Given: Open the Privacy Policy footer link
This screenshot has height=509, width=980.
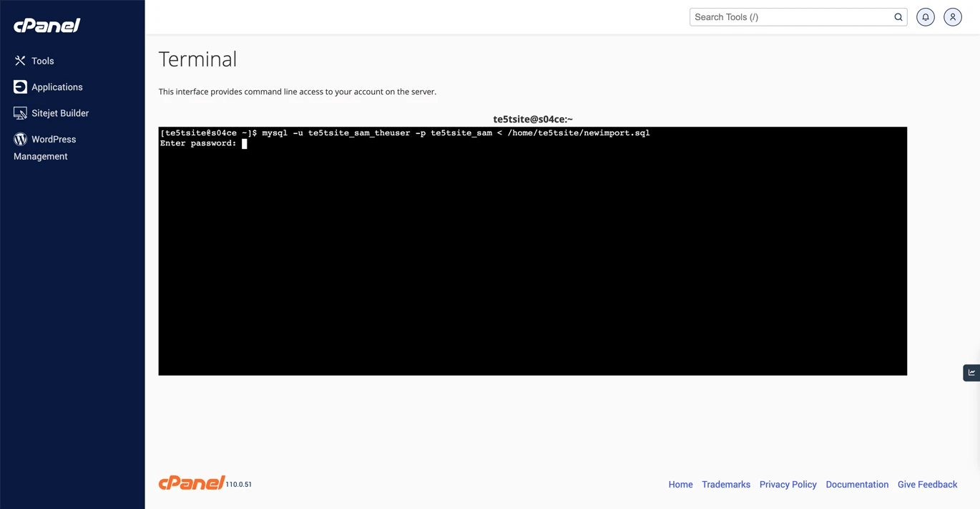Looking at the screenshot, I should point(788,485).
